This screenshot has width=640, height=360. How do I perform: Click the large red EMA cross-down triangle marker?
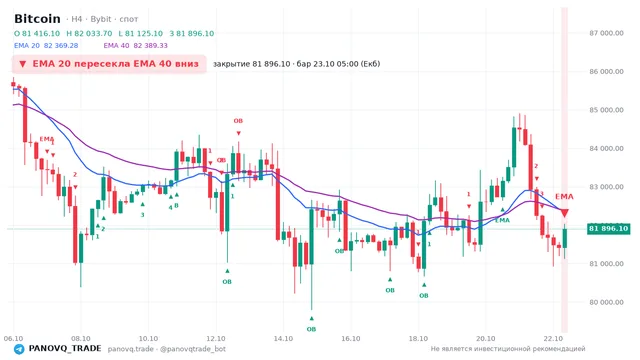[564, 213]
